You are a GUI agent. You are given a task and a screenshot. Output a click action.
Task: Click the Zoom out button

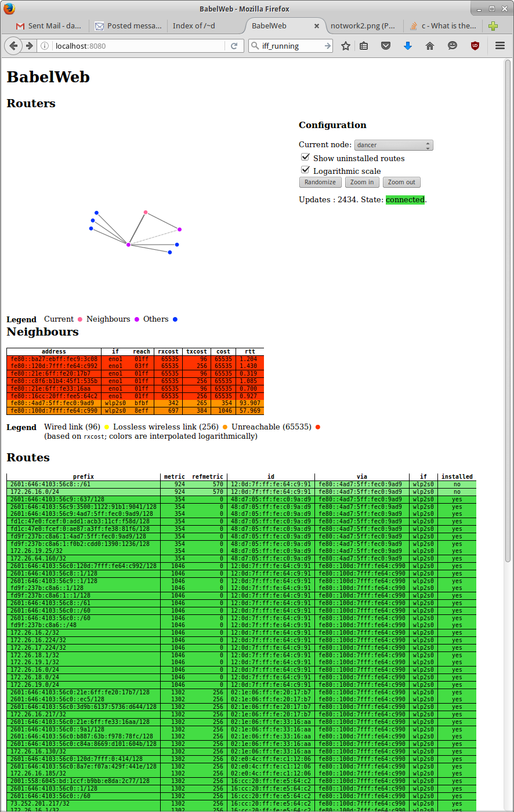401,182
